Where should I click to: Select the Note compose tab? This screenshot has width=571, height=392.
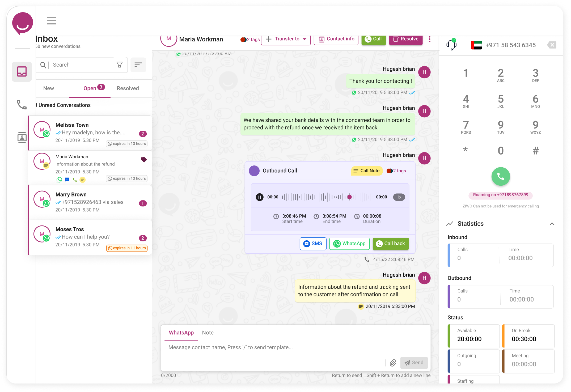208,333
